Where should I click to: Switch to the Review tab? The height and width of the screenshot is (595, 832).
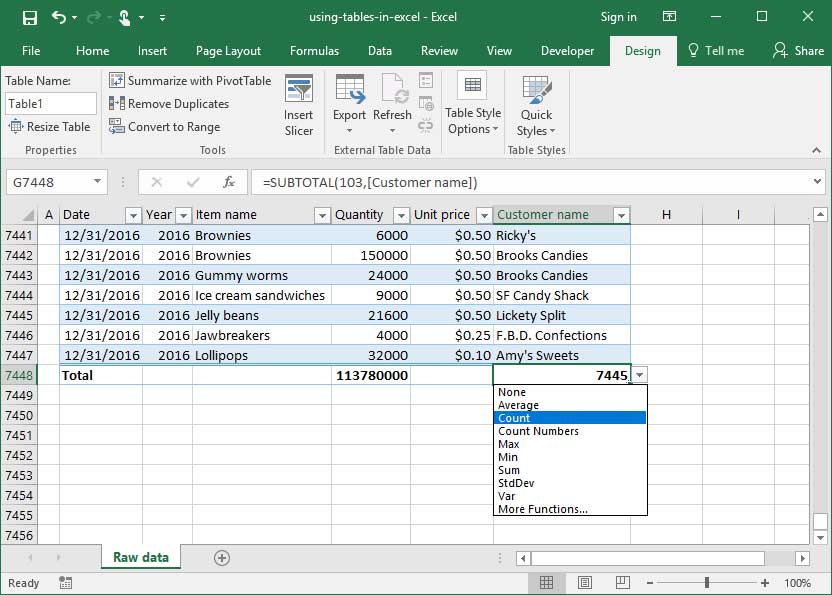pyautogui.click(x=439, y=51)
